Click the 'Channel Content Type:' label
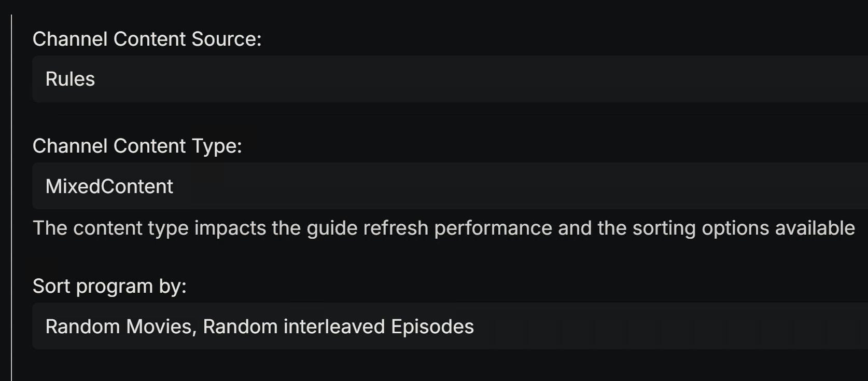Screen dimensions: 868x381 137,146
